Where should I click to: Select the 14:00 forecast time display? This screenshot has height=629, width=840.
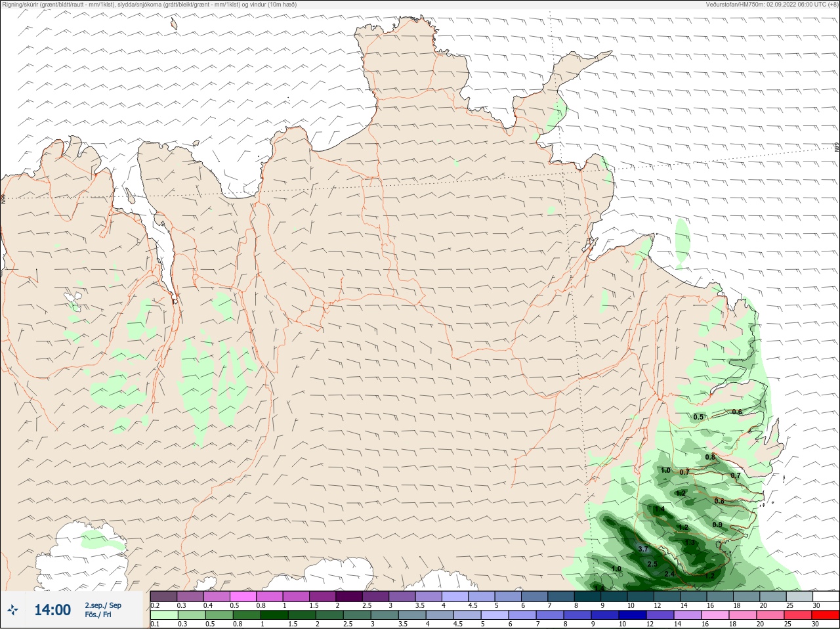[52, 610]
